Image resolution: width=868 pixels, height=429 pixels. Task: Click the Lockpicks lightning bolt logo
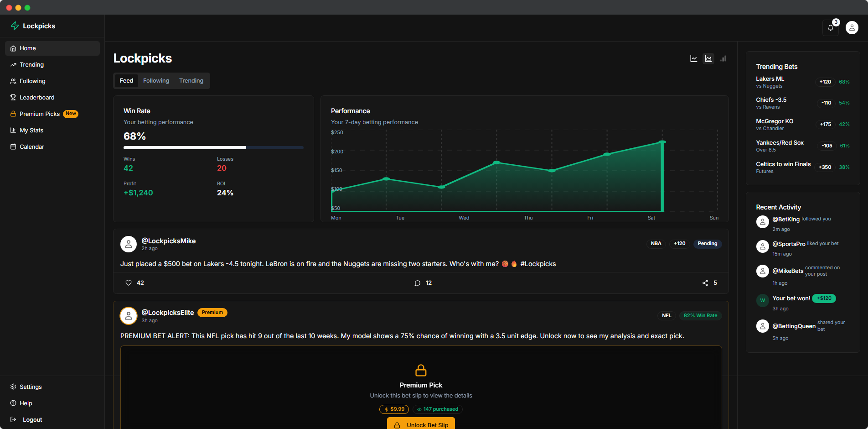[14, 26]
